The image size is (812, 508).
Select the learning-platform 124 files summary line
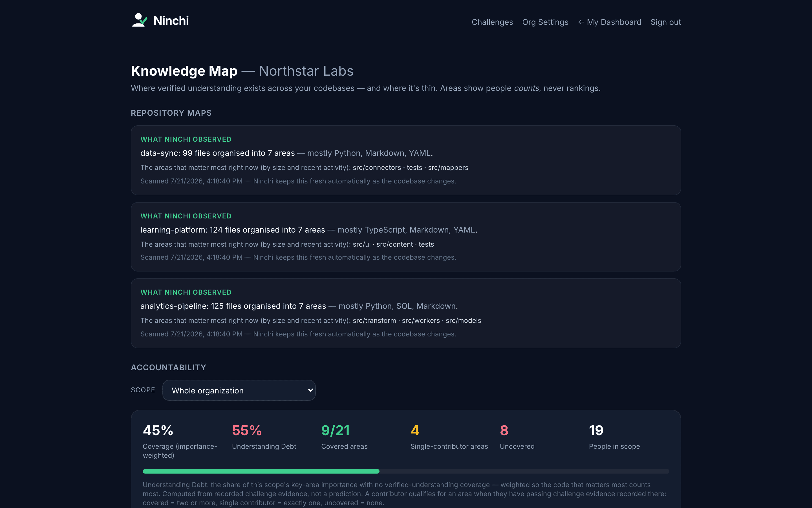[309, 230]
